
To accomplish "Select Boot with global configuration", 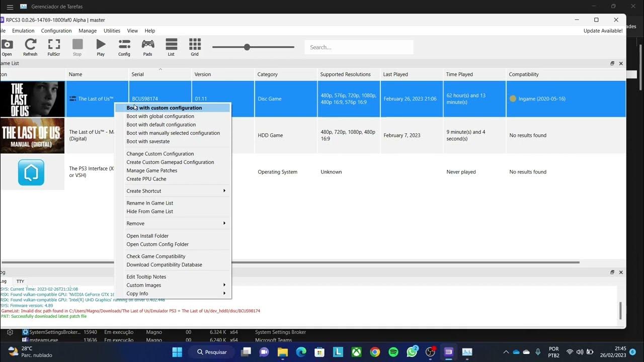I will click(173, 116).
